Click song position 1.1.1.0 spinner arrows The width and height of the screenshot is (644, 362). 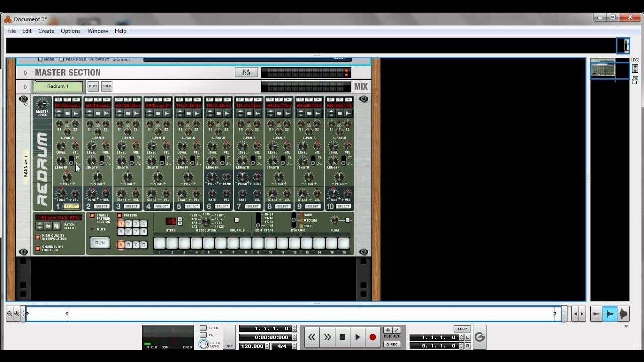pyautogui.click(x=294, y=329)
